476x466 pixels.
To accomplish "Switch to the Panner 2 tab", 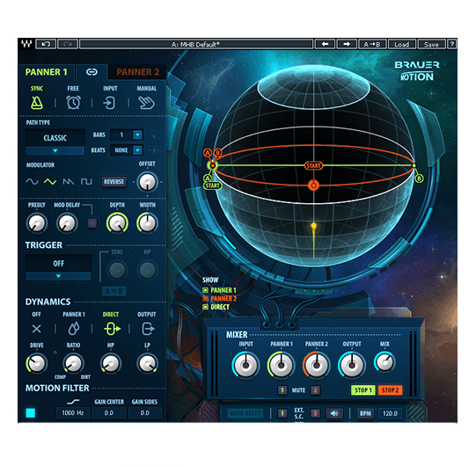I will point(138,72).
